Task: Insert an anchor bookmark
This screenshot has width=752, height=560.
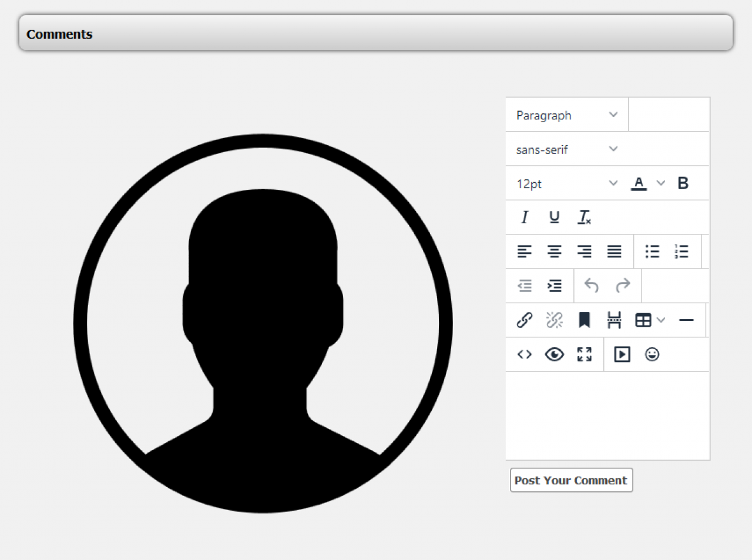Action: tap(584, 320)
